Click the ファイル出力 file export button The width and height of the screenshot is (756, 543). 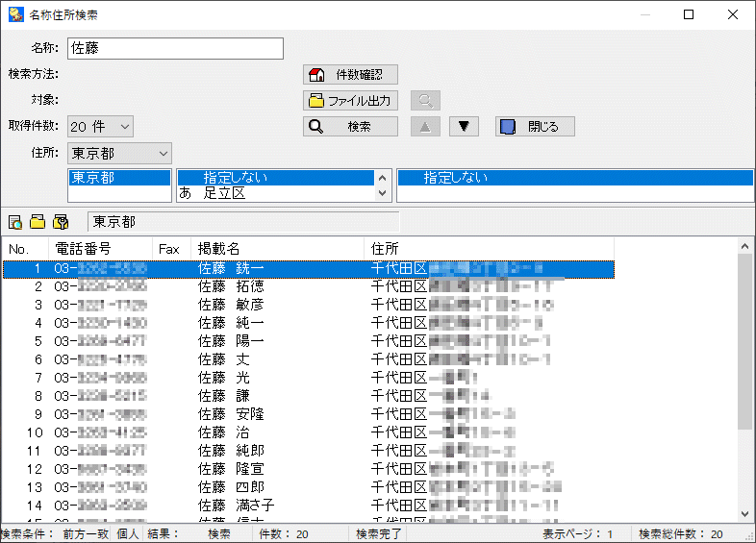pos(350,101)
